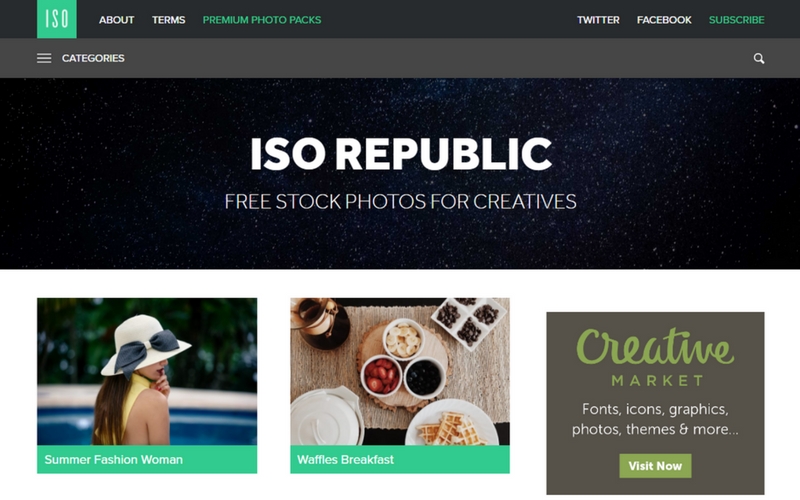Open the Summer Fashion Woman photo

tap(147, 371)
